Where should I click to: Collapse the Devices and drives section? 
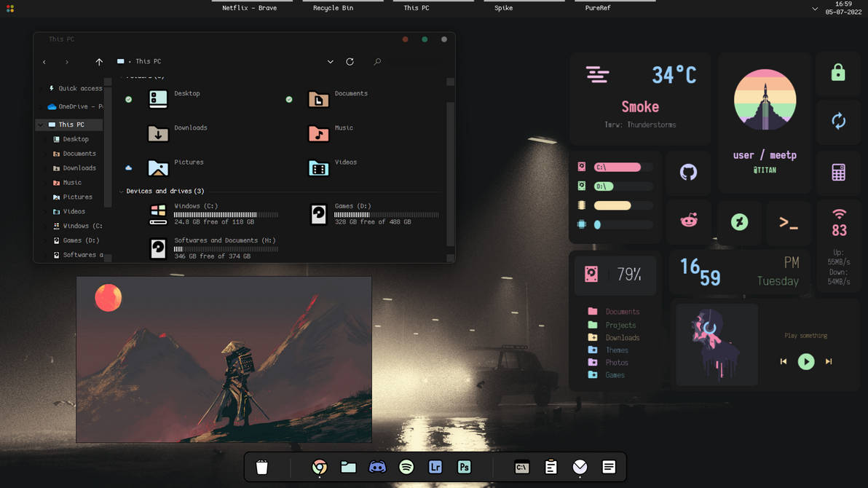click(121, 191)
